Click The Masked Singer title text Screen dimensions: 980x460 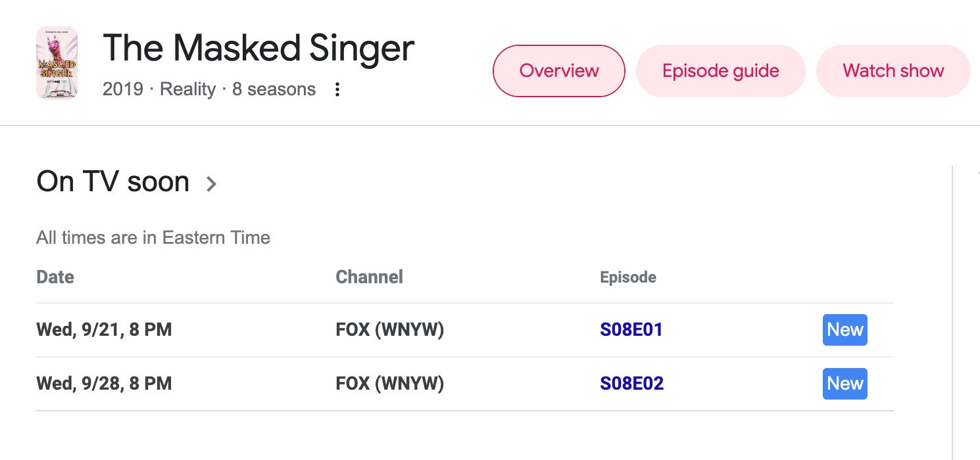[x=258, y=48]
